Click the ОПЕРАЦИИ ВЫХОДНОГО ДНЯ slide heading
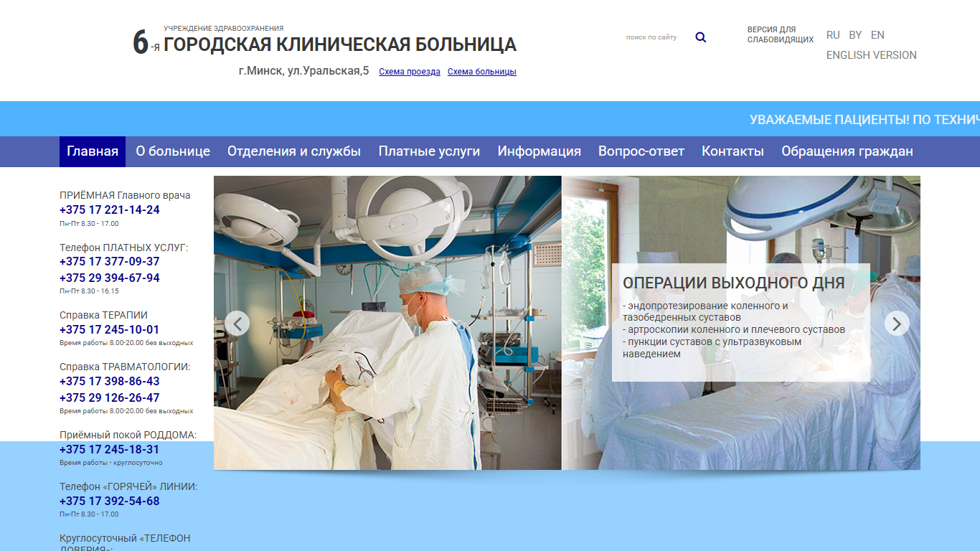Viewport: 980px width, 551px height. point(734,283)
